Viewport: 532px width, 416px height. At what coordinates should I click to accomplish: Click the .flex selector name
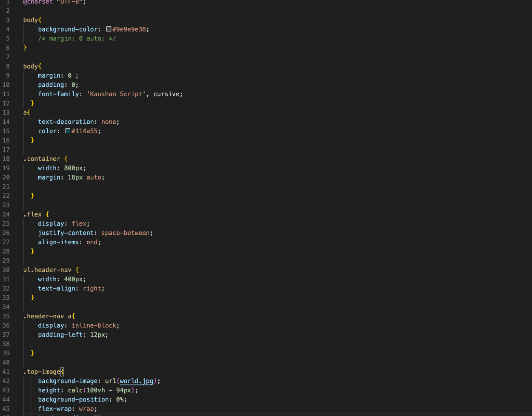(x=33, y=214)
